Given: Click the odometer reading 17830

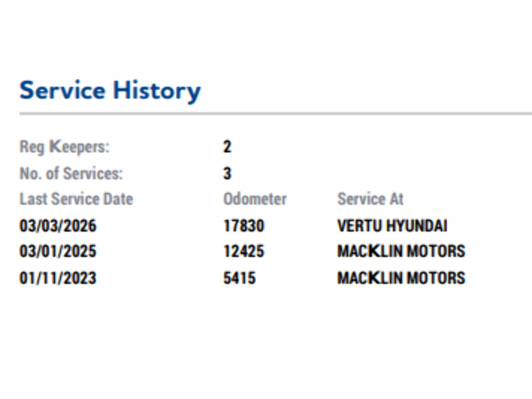Looking at the screenshot, I should [244, 226].
